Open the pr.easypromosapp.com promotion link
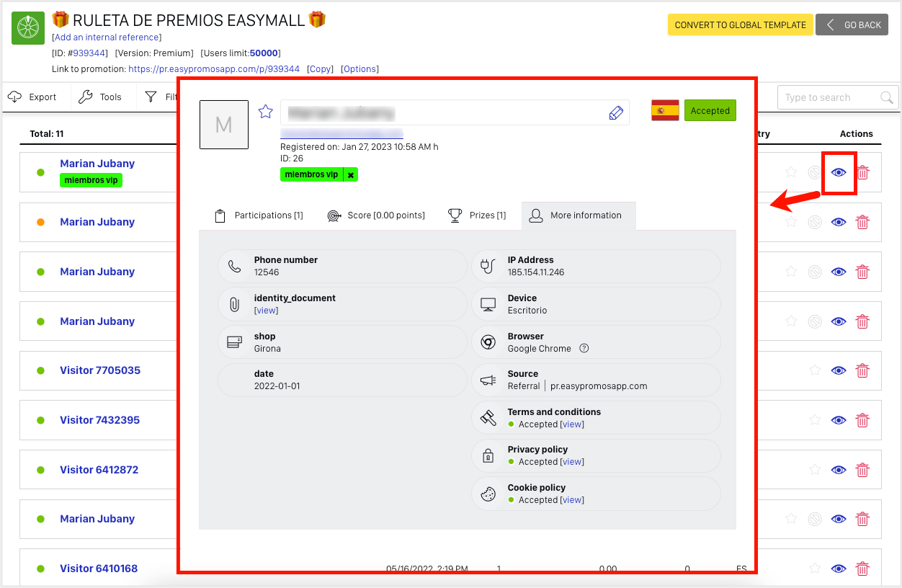 214,69
